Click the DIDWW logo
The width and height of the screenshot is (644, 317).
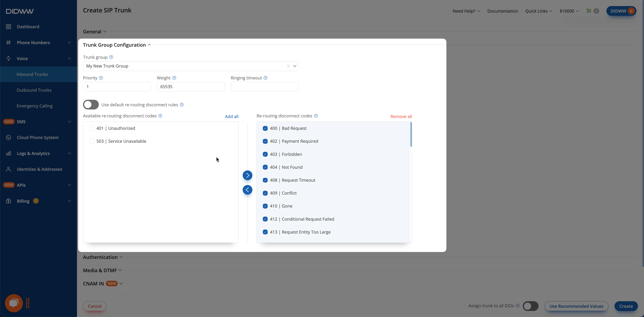click(x=20, y=11)
